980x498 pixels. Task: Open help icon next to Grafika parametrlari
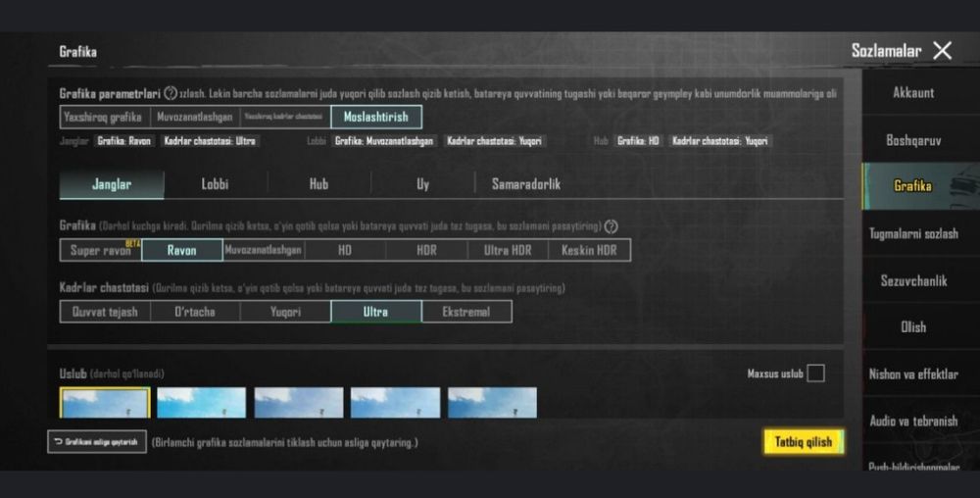tap(171, 94)
